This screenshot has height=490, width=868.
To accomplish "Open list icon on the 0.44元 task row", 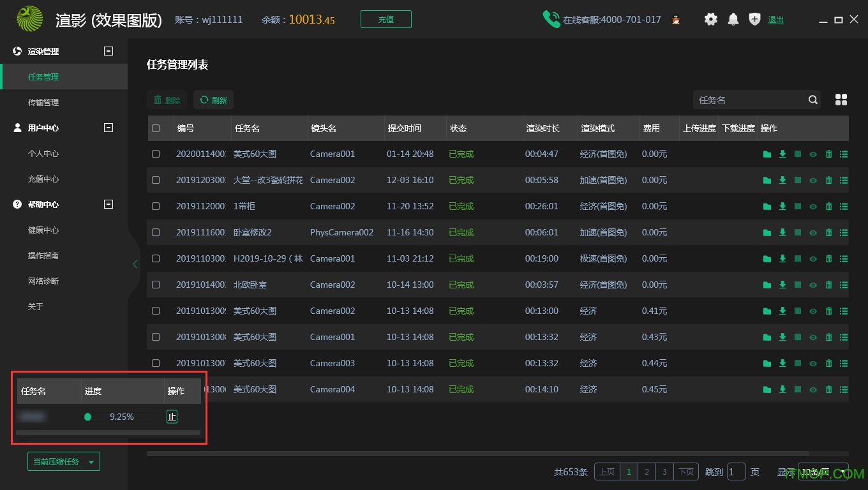I will [844, 364].
